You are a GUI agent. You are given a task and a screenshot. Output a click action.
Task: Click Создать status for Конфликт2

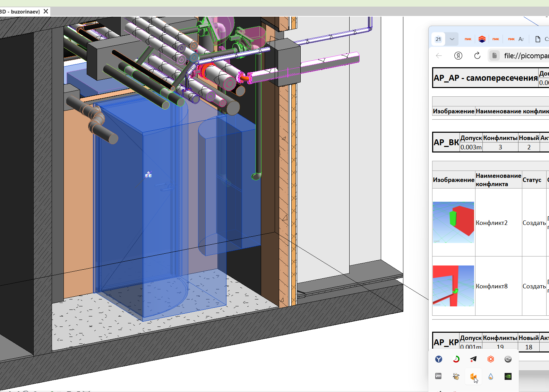pos(534,223)
